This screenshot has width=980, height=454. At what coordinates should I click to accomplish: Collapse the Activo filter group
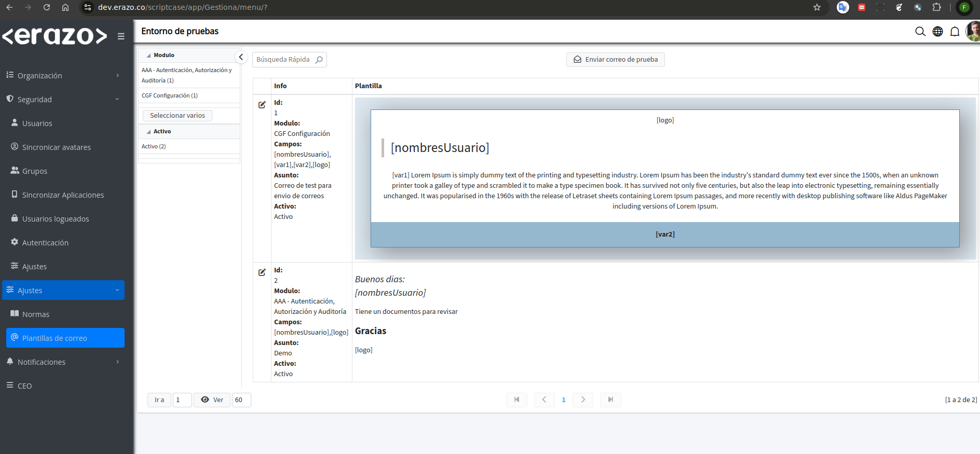click(149, 132)
